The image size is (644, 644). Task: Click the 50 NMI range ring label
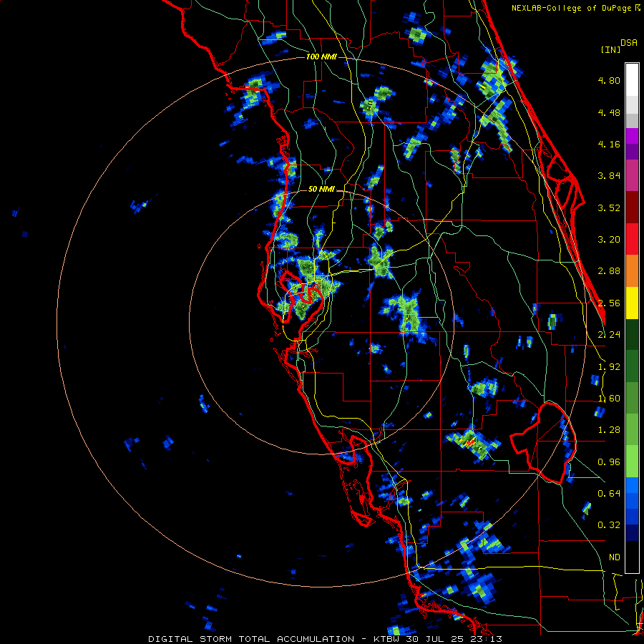(x=321, y=190)
